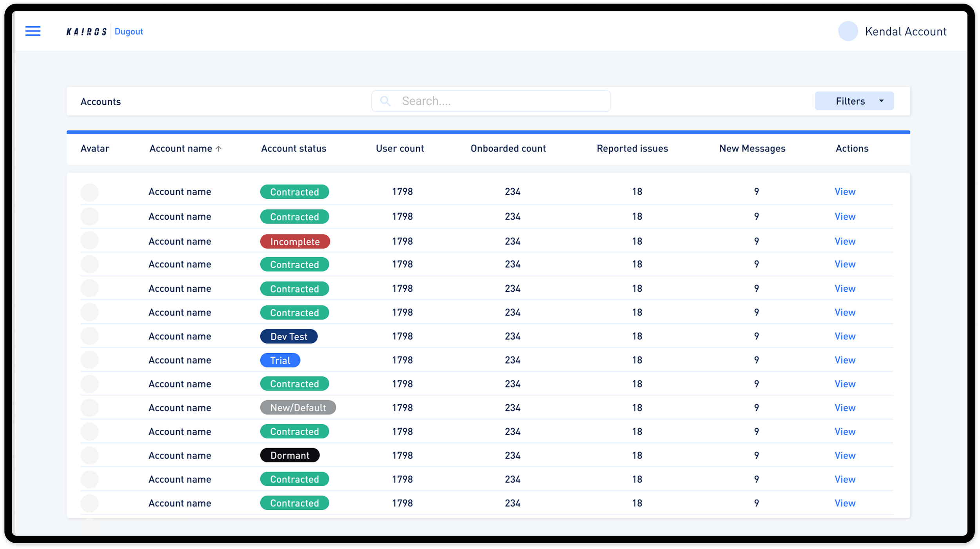Expand the Filters dropdown
The image size is (980, 549).
coord(850,101)
